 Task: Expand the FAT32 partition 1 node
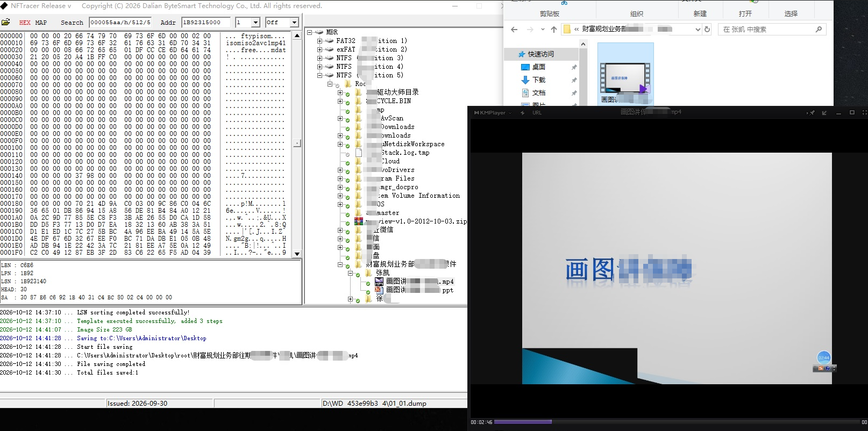[x=319, y=41]
